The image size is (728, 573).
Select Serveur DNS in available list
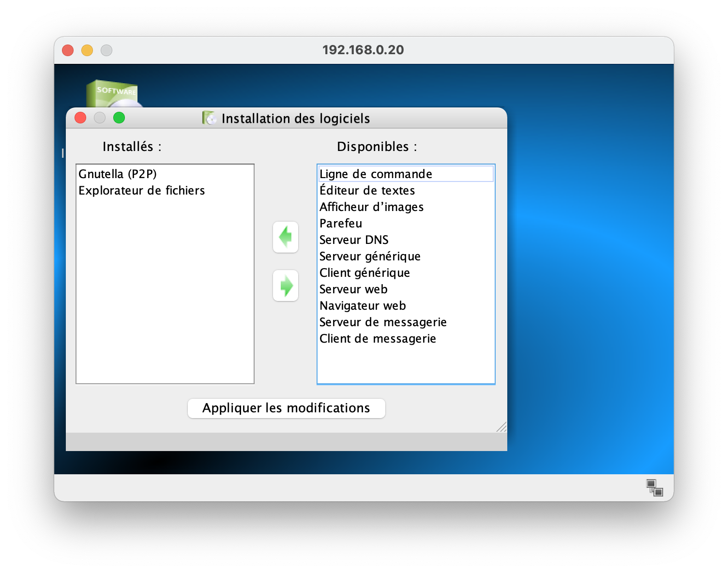354,240
